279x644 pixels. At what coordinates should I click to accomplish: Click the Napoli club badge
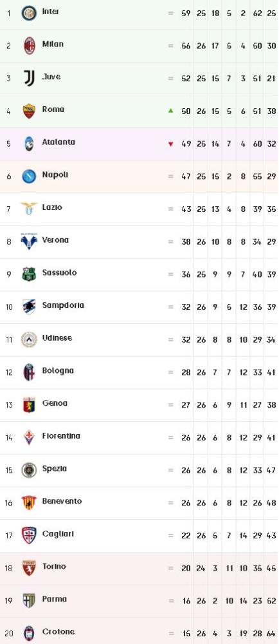(29, 176)
